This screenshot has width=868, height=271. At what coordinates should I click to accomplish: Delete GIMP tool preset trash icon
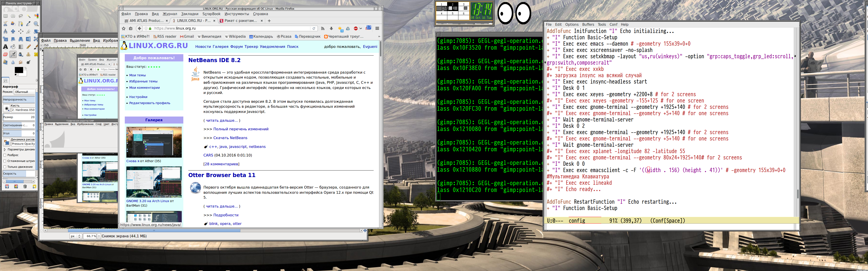(25, 187)
